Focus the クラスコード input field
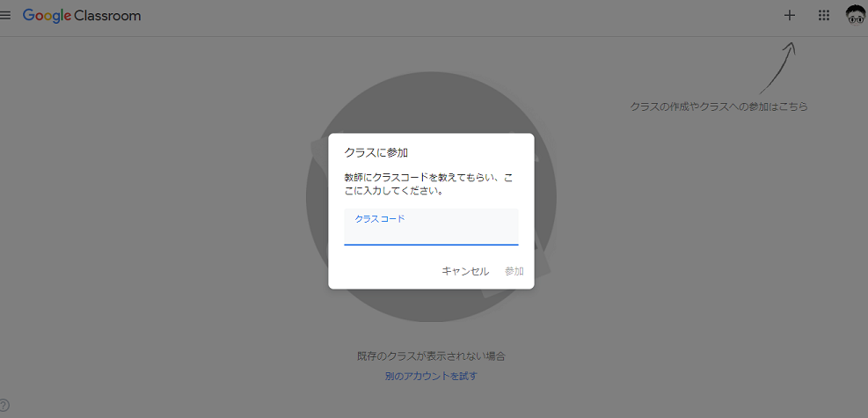Viewport: 868px width, 418px height. 431,226
